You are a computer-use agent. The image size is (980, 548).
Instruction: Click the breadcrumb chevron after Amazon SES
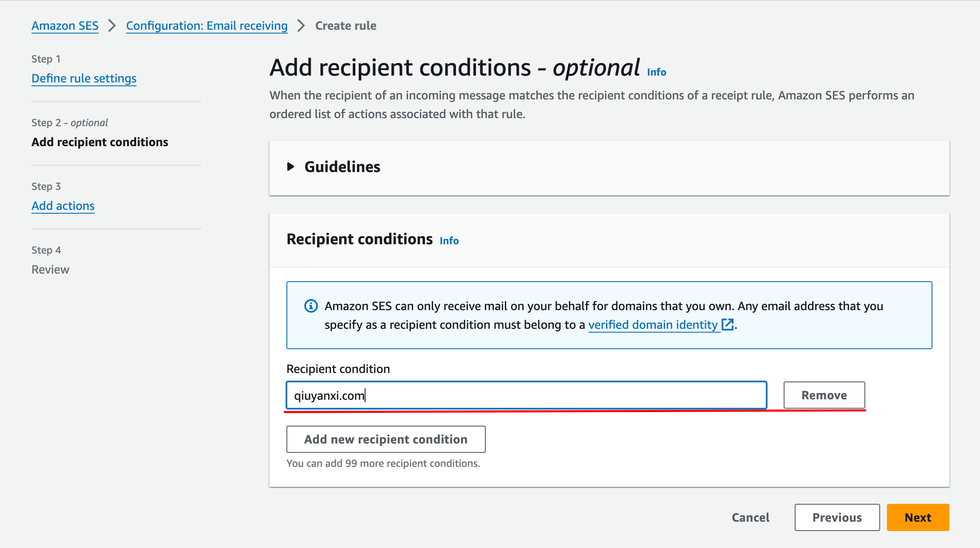[x=112, y=25]
